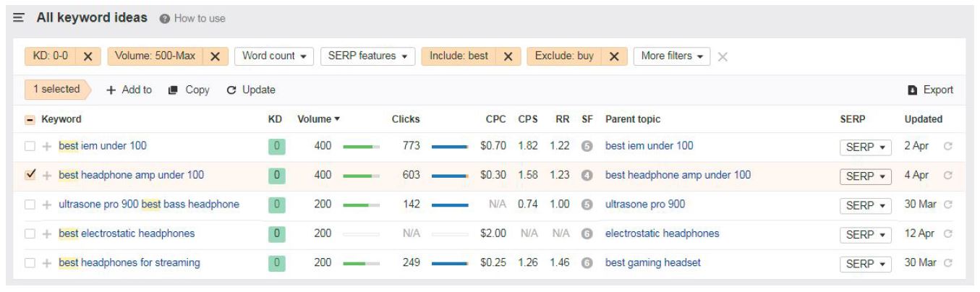
Task: Remove the KD: 0-0 filter
Action: point(88,56)
